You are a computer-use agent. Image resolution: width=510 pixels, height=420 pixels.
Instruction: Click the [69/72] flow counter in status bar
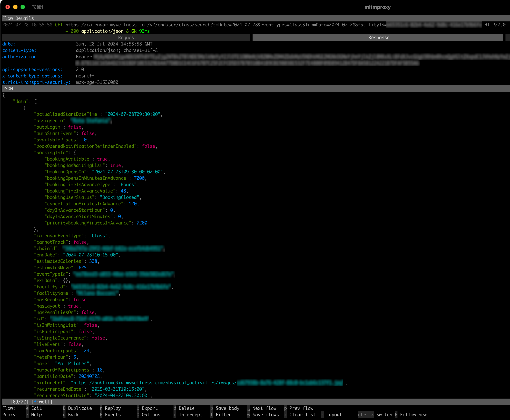[19, 402]
